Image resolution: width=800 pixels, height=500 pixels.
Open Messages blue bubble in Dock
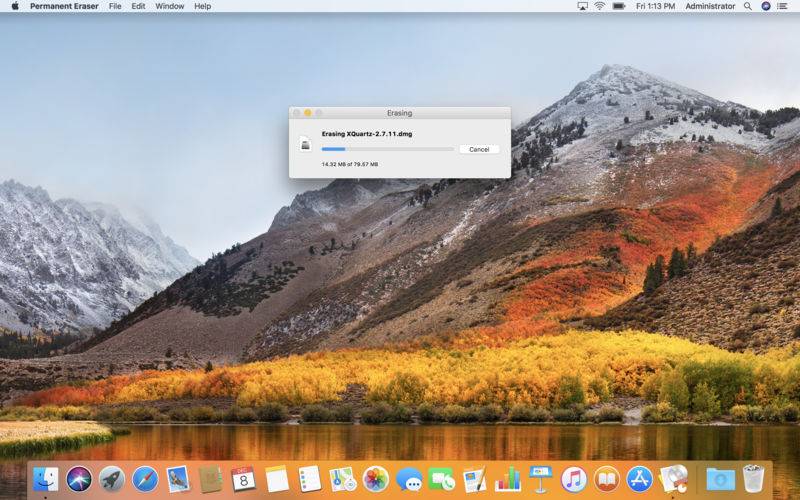tap(409, 480)
